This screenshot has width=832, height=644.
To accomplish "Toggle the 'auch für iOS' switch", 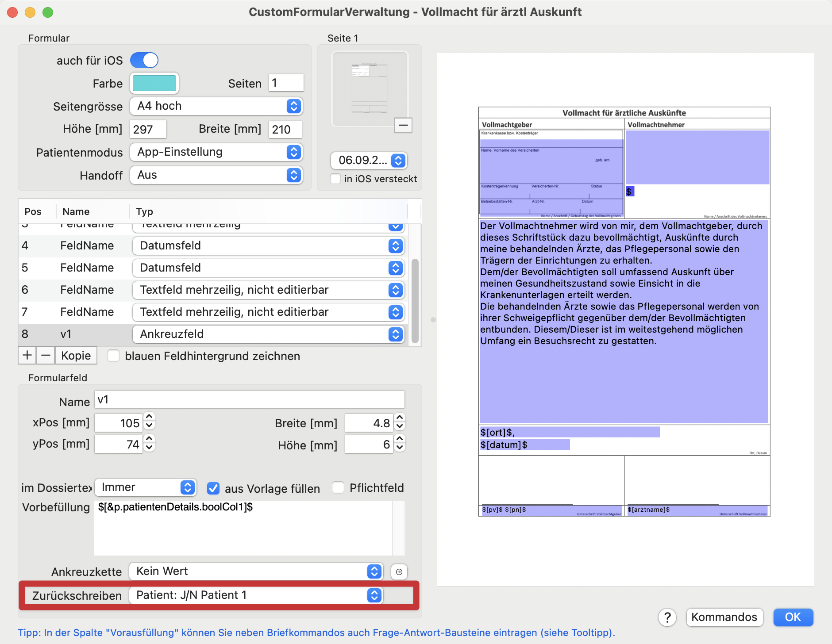I will point(144,60).
